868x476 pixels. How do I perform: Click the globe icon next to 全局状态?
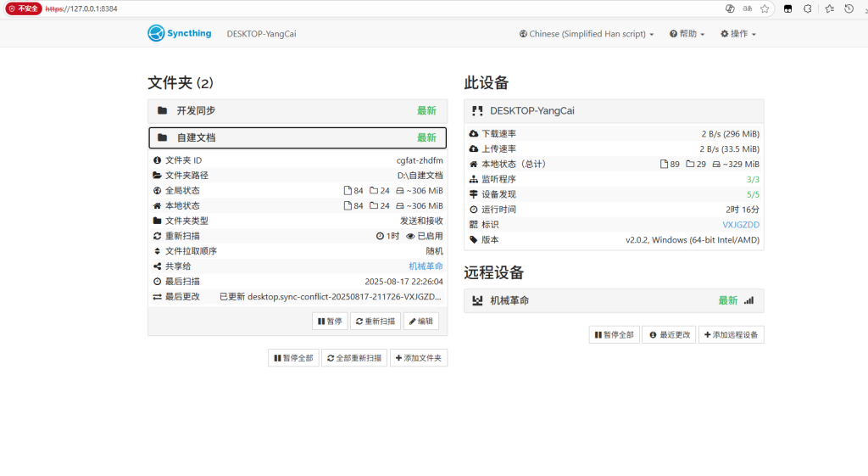(x=157, y=191)
